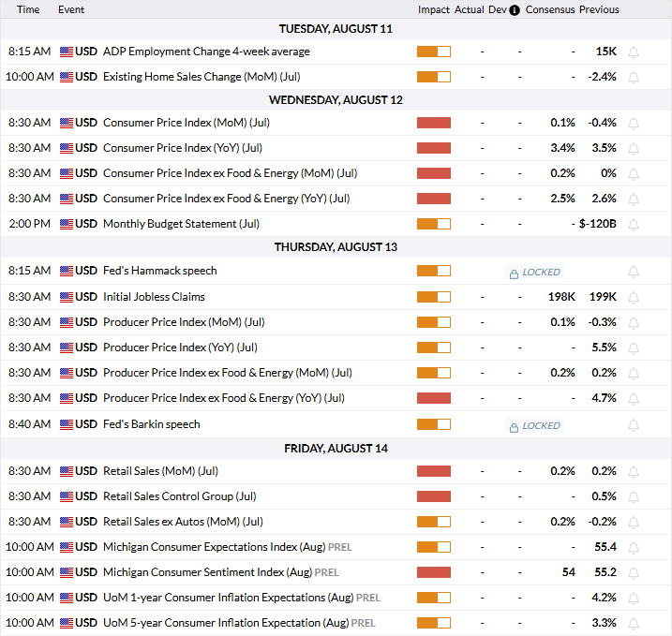This screenshot has width=672, height=636.
Task: Open Retail Sales ex Autos (MoM) (Jul) event
Action: [183, 522]
